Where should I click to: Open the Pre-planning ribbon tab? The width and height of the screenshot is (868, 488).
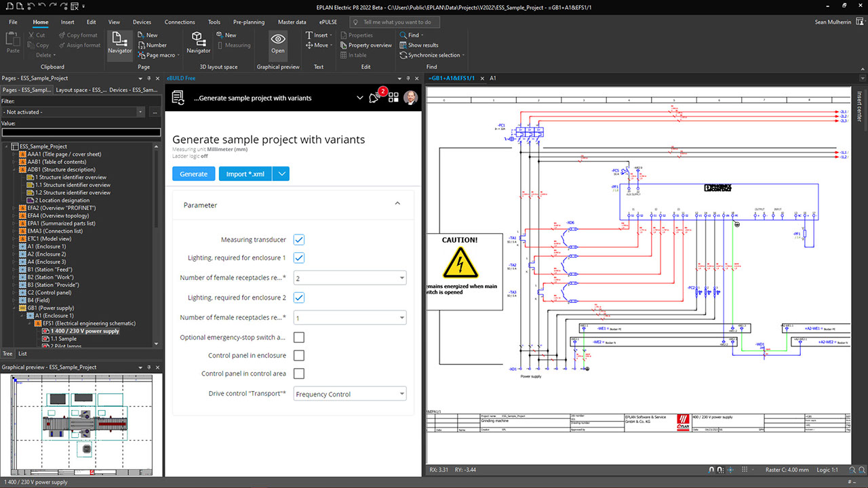249,22
